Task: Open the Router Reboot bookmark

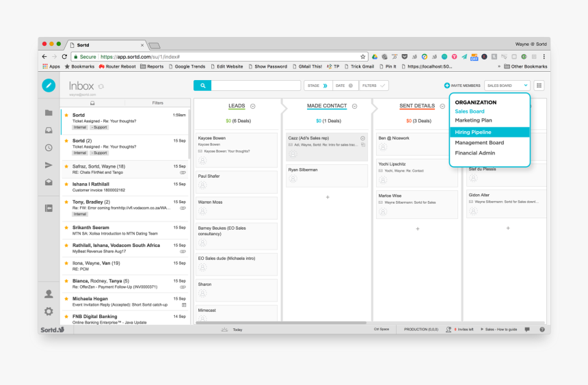Action: [x=117, y=66]
